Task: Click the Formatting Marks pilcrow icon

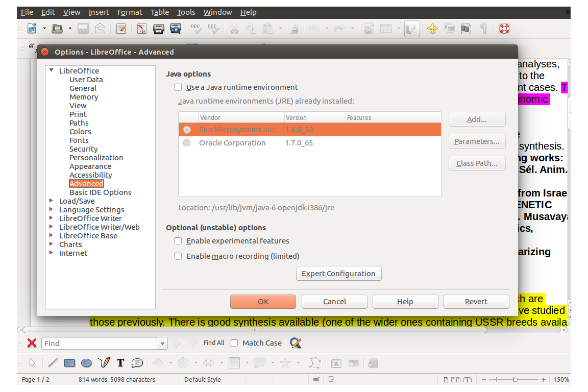Action: pos(483,29)
